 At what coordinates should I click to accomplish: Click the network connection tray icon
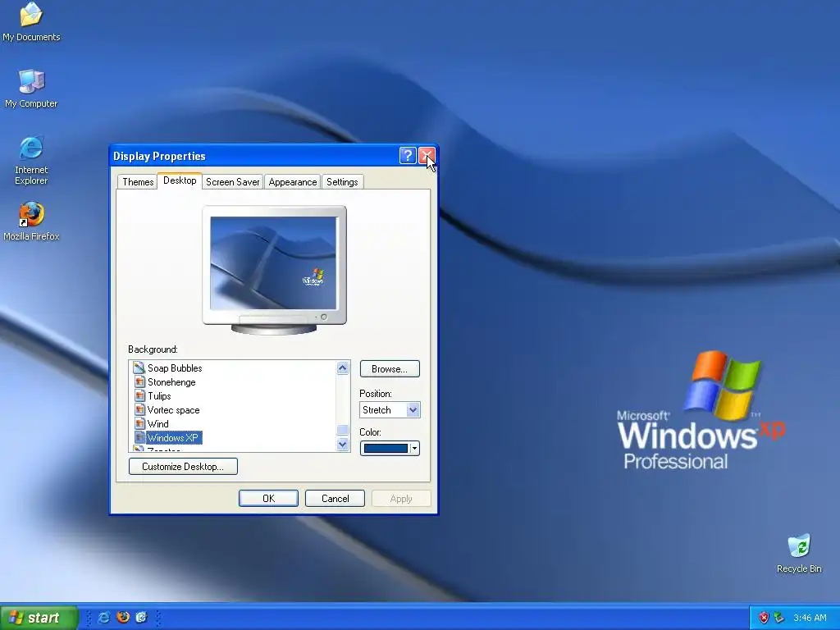click(x=778, y=618)
